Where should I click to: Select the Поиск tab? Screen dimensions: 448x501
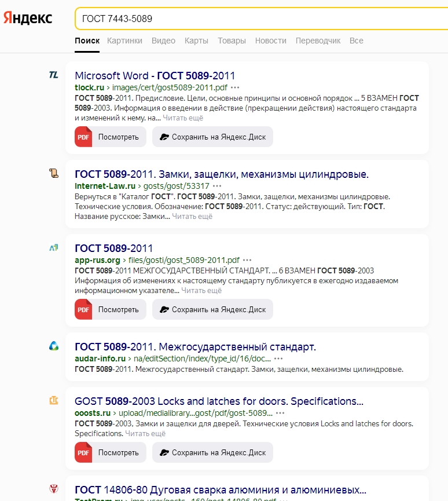pos(87,41)
